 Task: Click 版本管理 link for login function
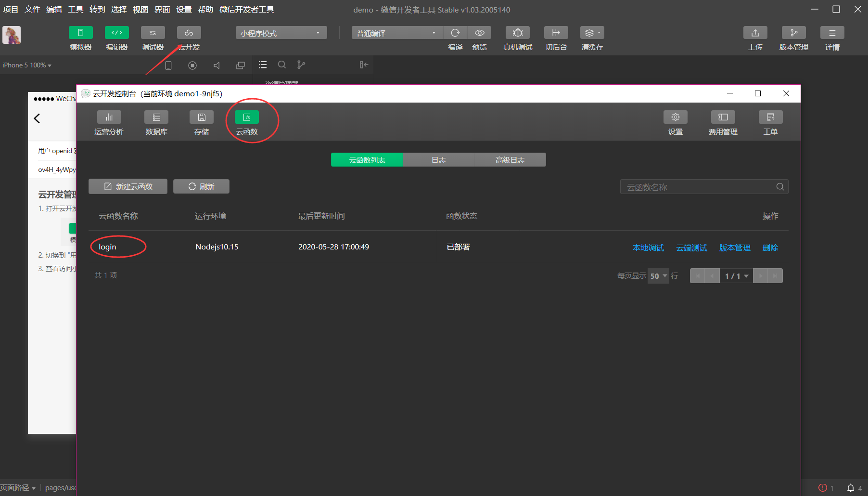point(735,248)
